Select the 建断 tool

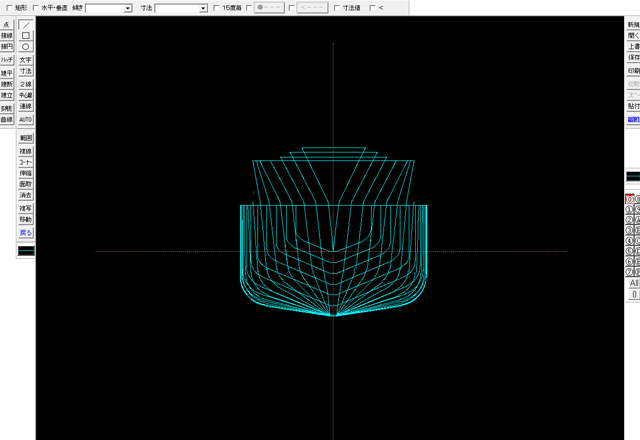pyautogui.click(x=7, y=84)
